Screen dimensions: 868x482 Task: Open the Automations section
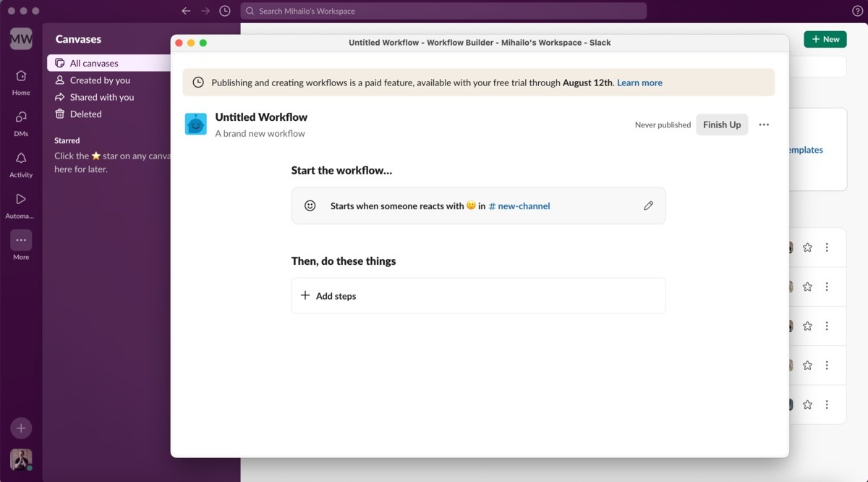pos(20,203)
